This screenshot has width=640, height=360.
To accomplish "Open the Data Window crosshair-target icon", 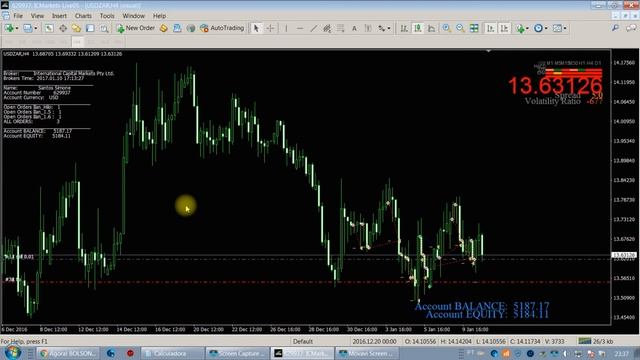I will point(63,28).
